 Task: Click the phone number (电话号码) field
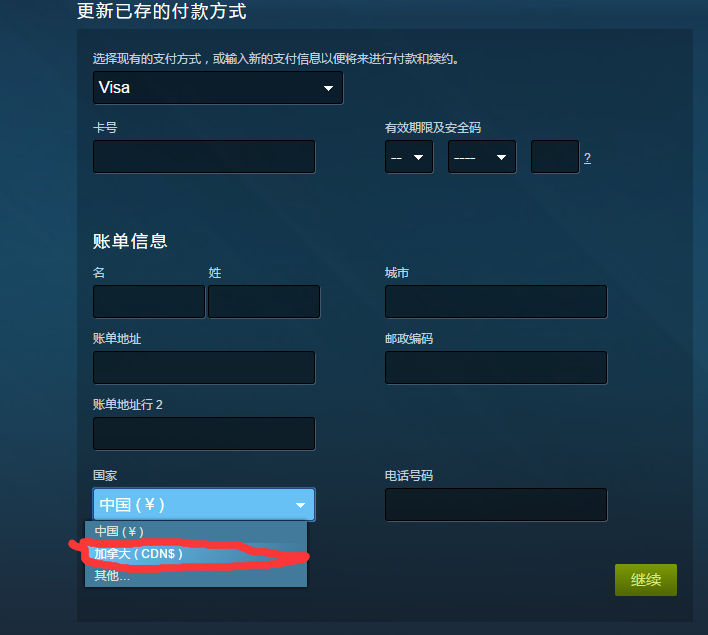click(496, 504)
